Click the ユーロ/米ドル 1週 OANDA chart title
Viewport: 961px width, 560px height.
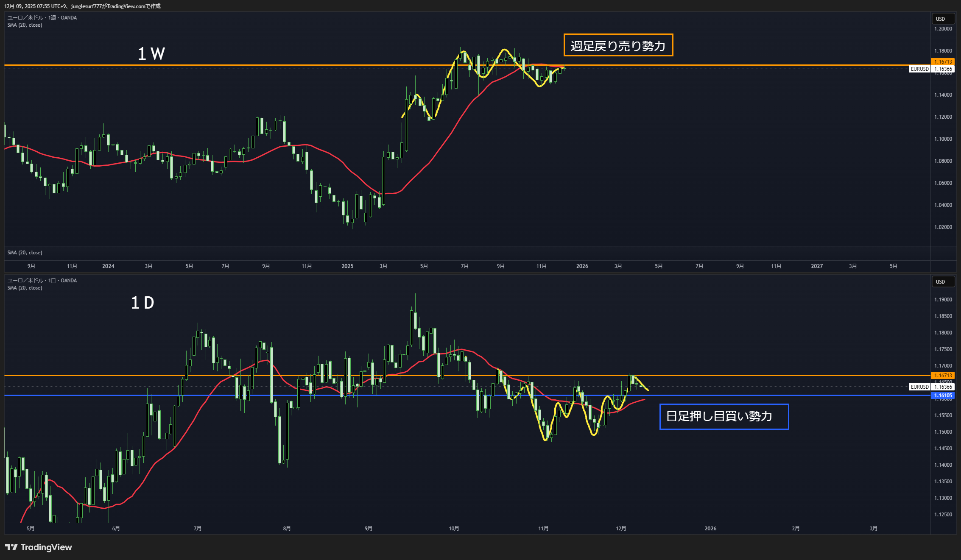(42, 18)
